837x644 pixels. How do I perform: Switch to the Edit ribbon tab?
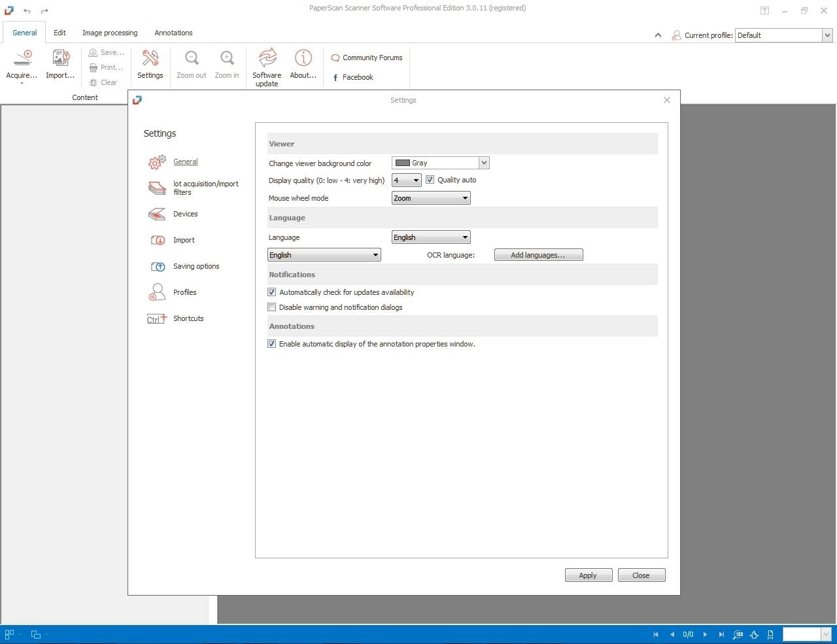tap(60, 33)
